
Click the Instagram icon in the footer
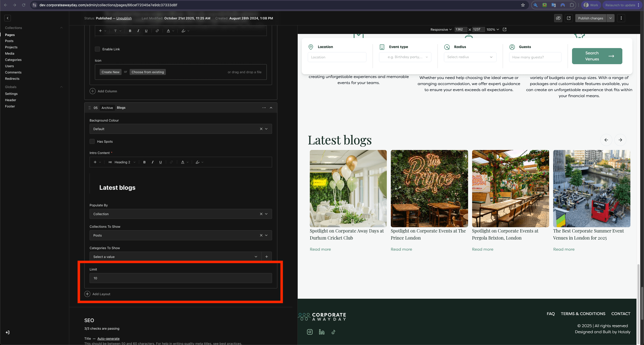coord(310,332)
